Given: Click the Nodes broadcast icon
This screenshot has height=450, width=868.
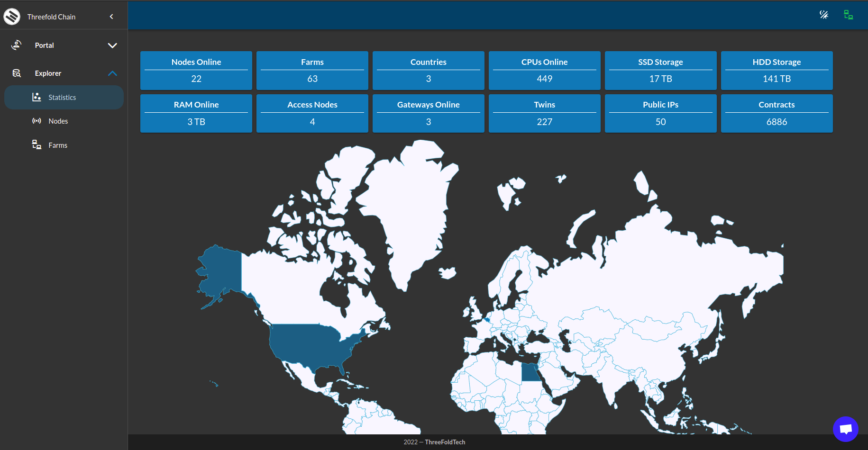Looking at the screenshot, I should click(x=37, y=121).
